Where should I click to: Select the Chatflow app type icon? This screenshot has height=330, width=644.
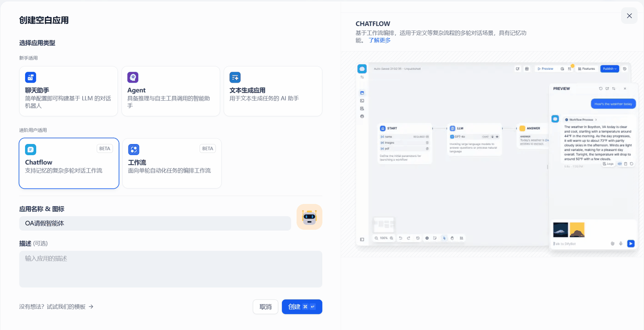[30, 149]
